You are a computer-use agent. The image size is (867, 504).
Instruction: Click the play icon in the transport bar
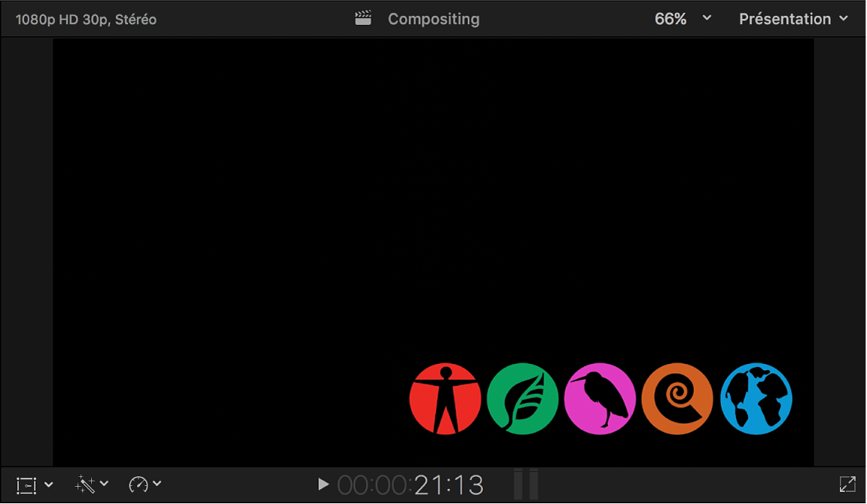[x=322, y=484]
